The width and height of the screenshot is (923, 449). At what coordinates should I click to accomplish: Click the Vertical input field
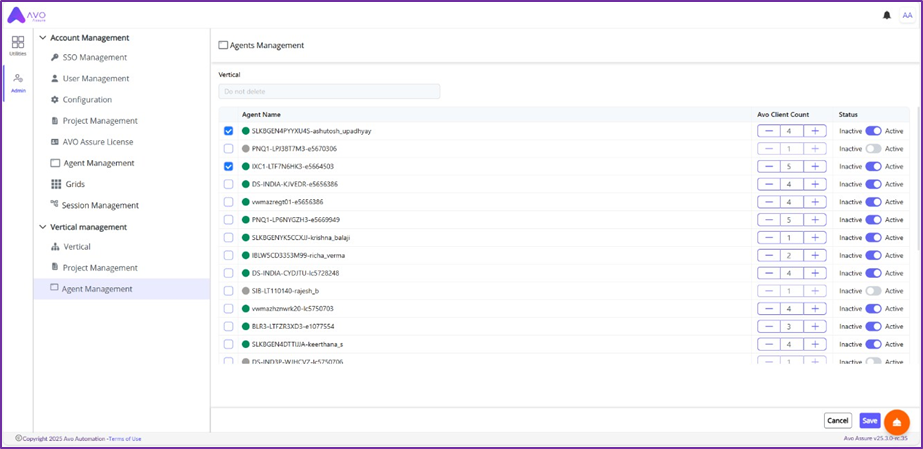pos(329,91)
